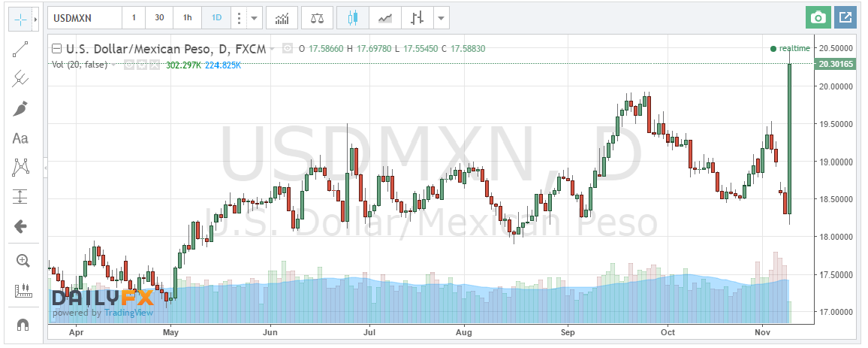Select the Aa text annotation tool
This screenshot has height=348, width=868.
[20, 138]
